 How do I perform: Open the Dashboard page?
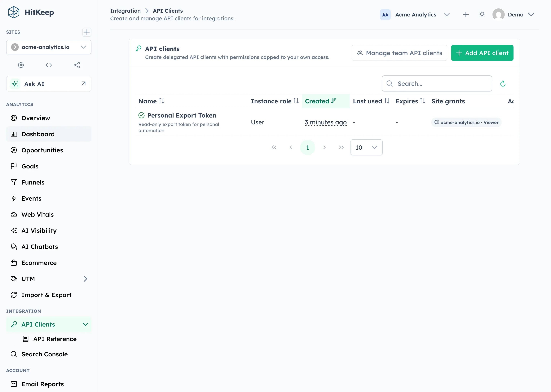click(x=49, y=134)
